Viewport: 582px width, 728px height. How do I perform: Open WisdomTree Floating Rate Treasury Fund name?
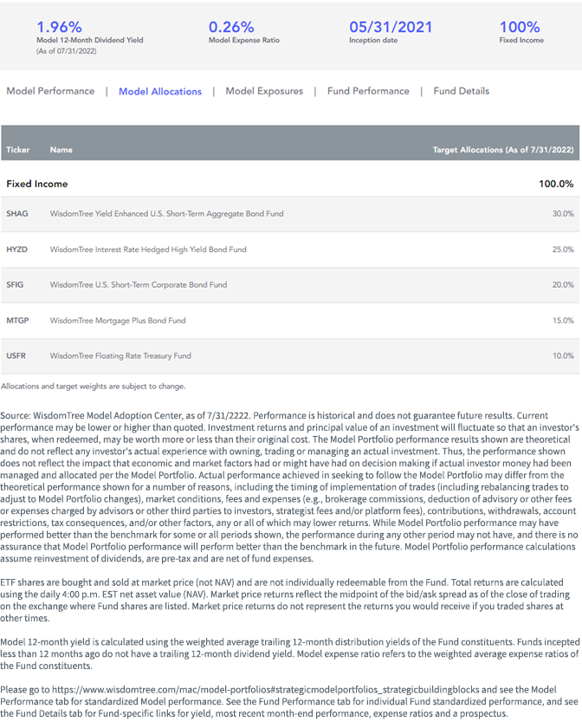120,355
